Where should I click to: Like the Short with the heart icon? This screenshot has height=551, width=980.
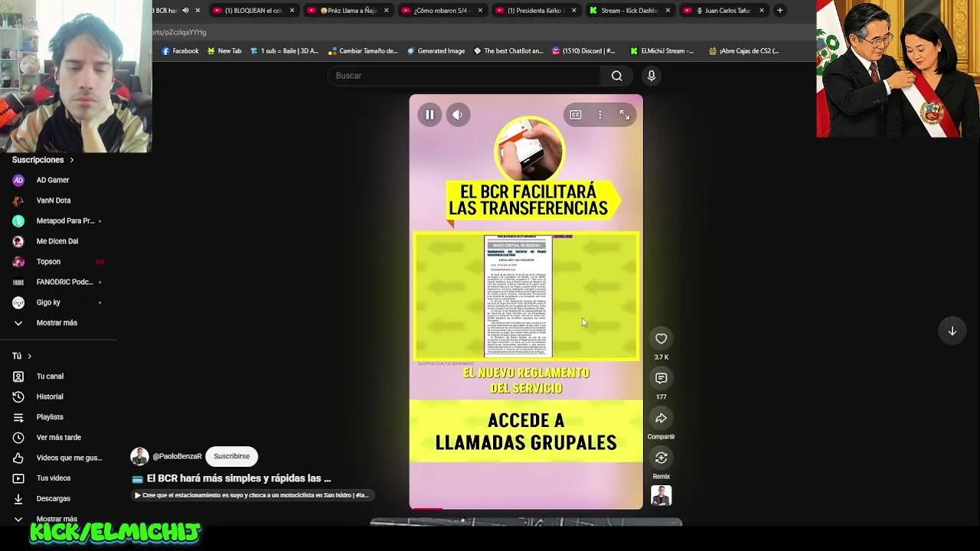pos(661,339)
